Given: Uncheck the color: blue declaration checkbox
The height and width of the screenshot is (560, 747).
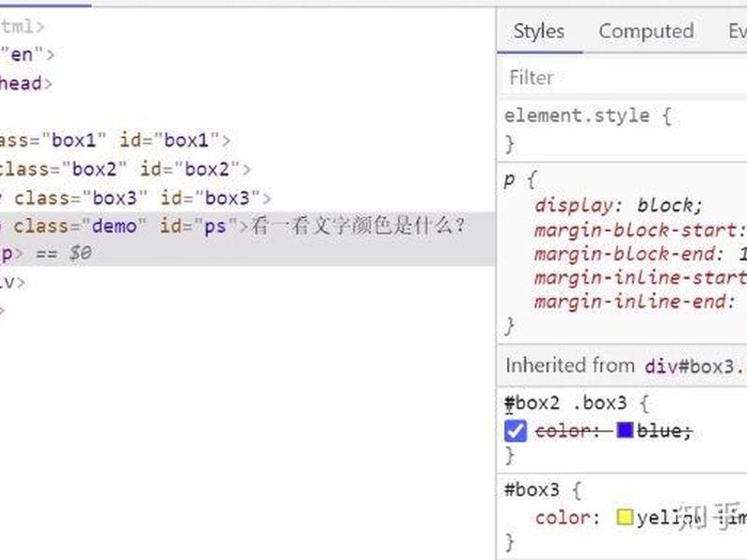Looking at the screenshot, I should point(515,431).
